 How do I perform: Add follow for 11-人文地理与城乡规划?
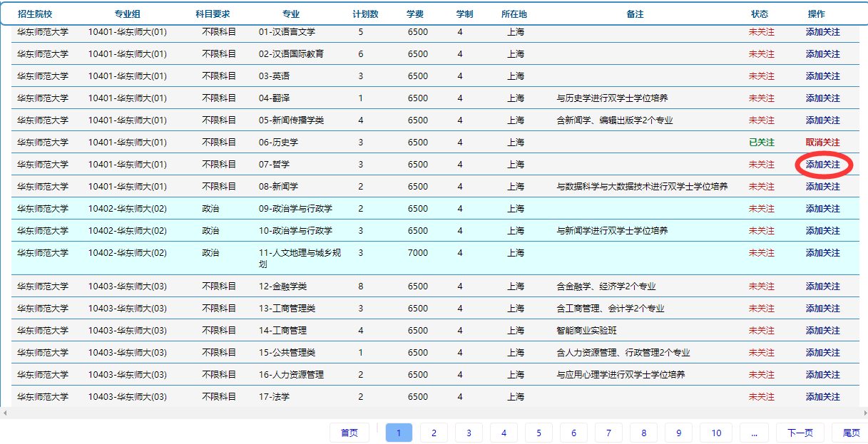(822, 253)
